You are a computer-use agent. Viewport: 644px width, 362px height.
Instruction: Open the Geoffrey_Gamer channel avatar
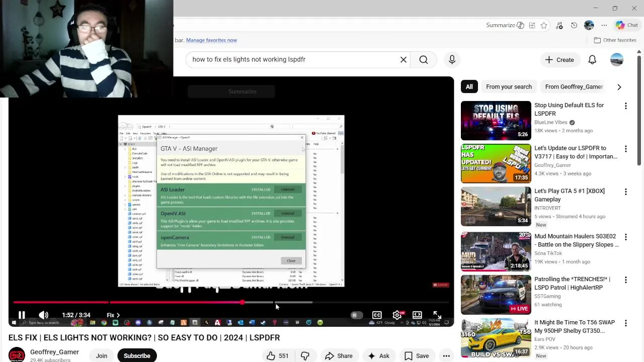point(17,355)
